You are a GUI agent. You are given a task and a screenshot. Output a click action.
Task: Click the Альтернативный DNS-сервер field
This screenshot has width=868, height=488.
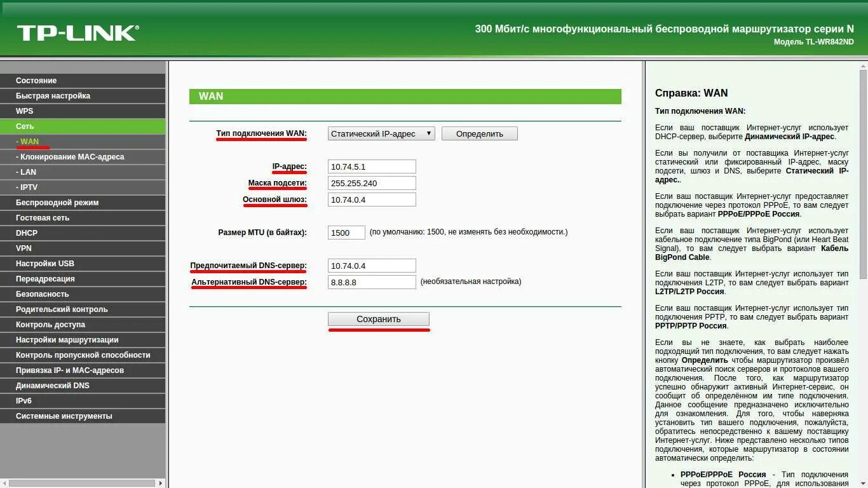[x=372, y=282]
